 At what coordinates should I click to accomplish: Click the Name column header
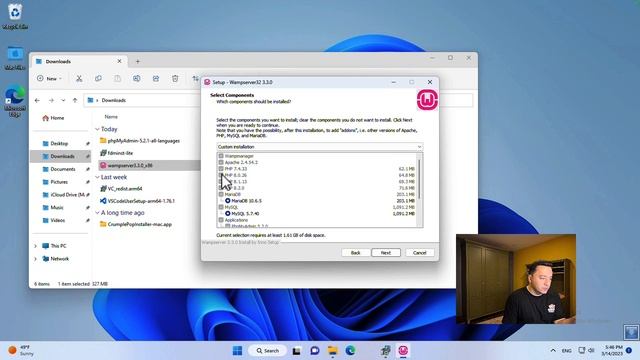111,117
